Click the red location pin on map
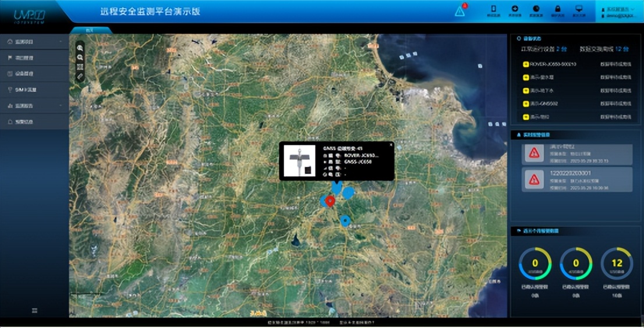Image resolution: width=644 pixels, height=328 pixels. coord(330,201)
